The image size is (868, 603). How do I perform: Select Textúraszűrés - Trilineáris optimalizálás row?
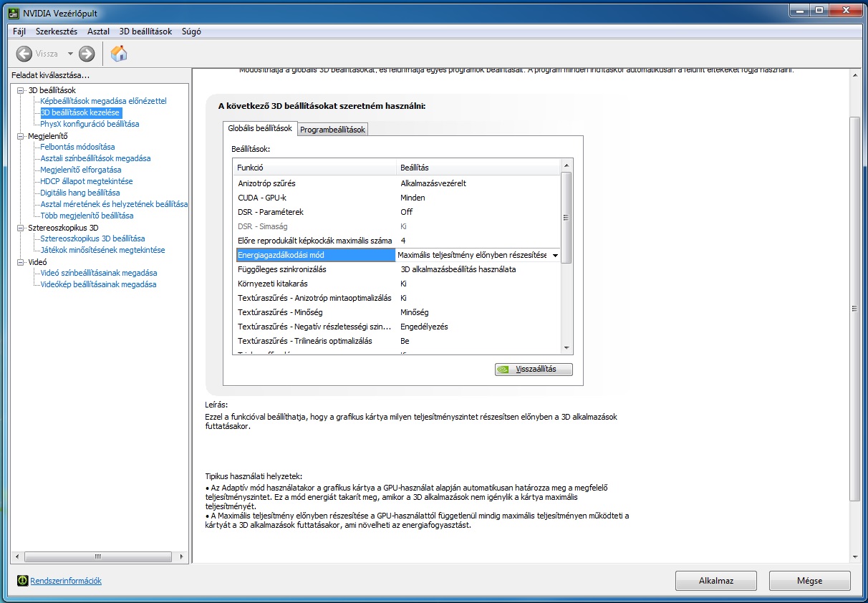click(397, 341)
